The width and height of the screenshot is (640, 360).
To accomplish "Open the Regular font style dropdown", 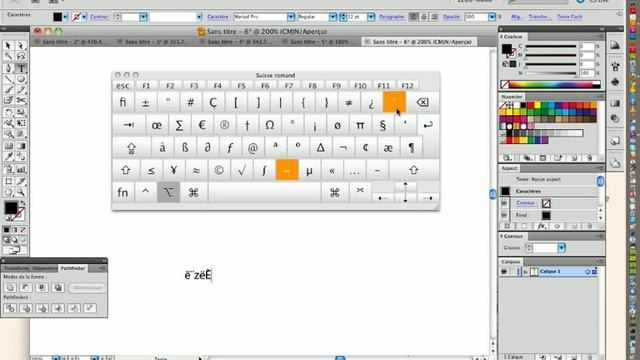I will pyautogui.click(x=333, y=17).
